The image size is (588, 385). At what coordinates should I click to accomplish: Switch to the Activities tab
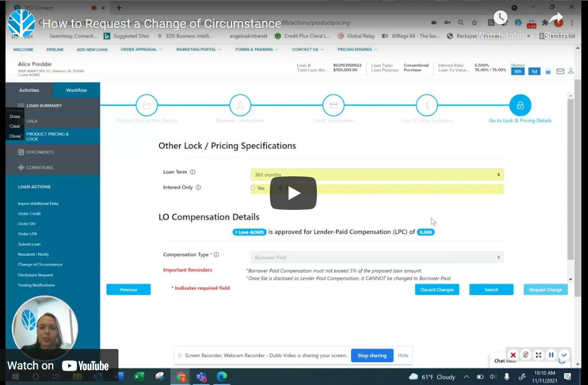pos(29,90)
